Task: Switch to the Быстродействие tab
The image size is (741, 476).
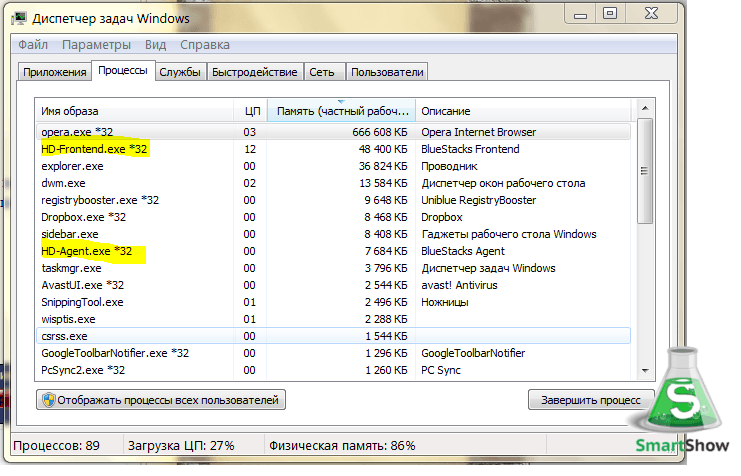Action: coord(255,72)
